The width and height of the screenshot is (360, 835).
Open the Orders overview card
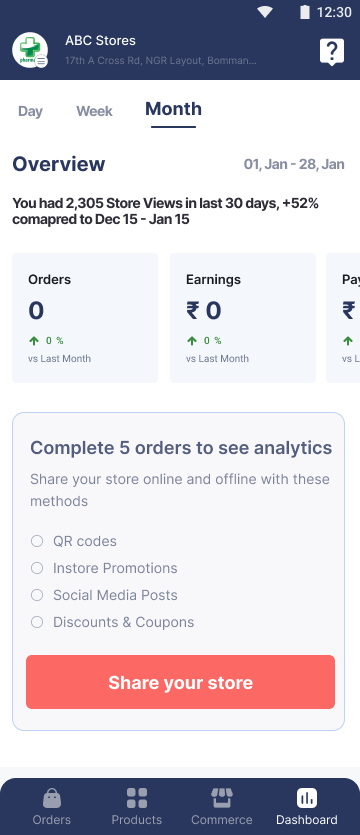(85, 318)
